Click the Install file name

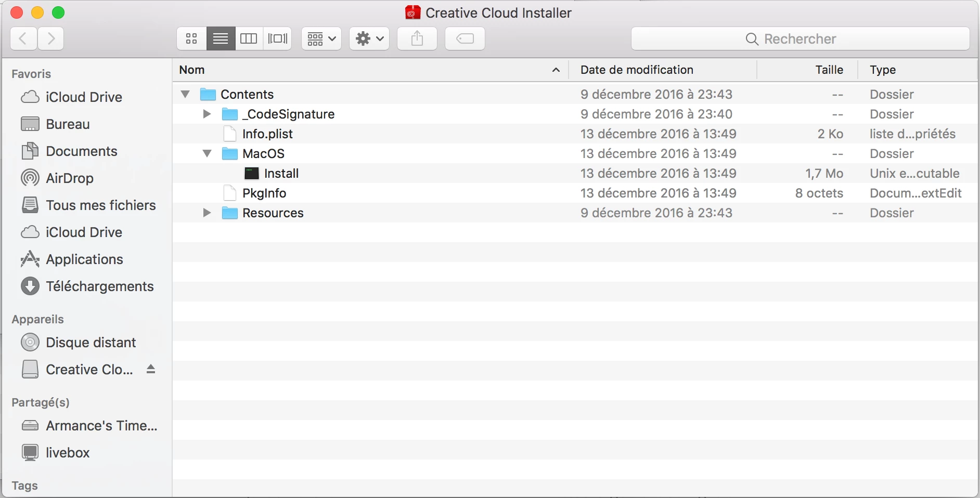281,173
